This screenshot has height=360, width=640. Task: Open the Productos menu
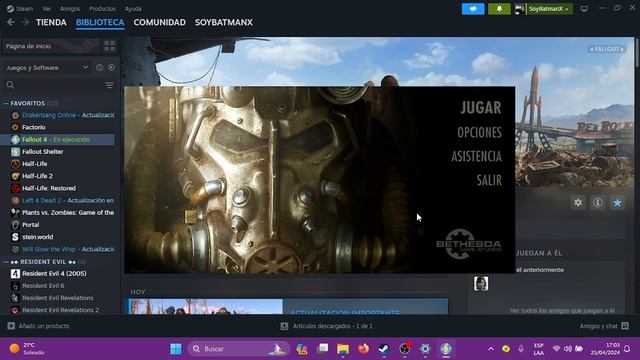[102, 9]
